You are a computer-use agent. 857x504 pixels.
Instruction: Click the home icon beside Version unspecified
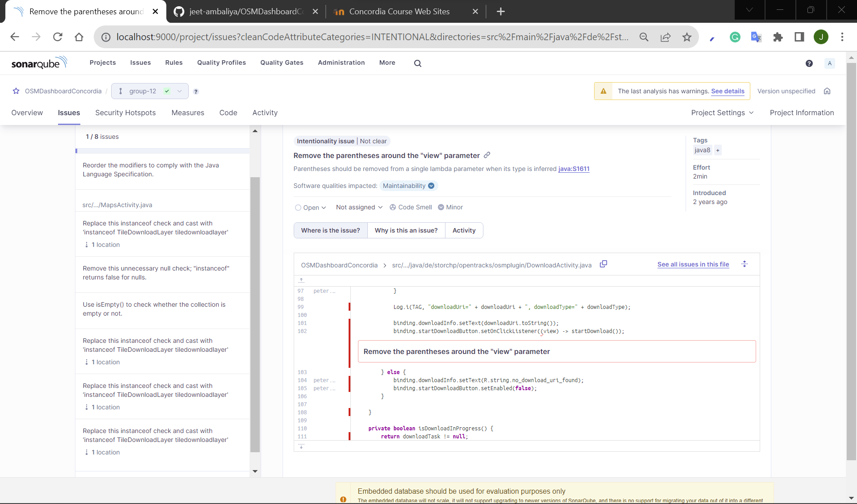pos(827,91)
